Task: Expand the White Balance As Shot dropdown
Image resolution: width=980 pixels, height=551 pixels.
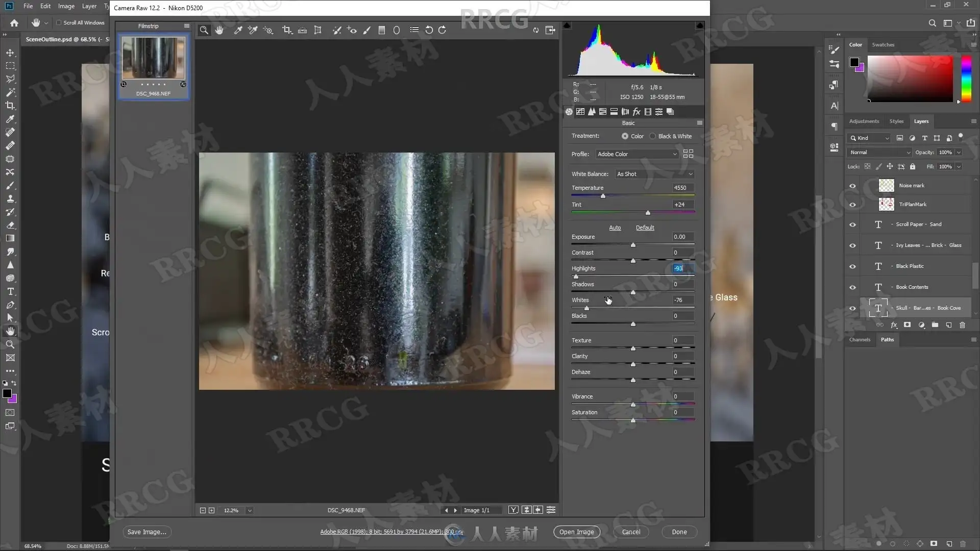Action: coord(654,174)
